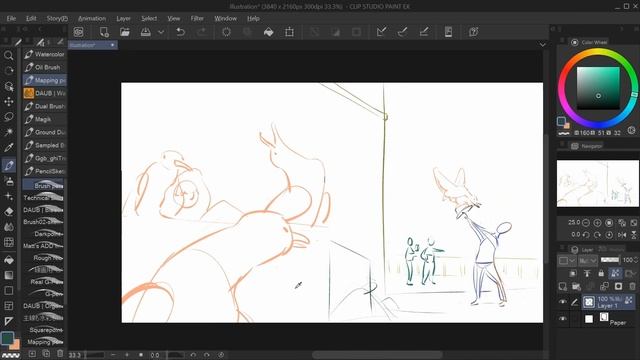Select the Zoom magnifier tool

[8, 56]
